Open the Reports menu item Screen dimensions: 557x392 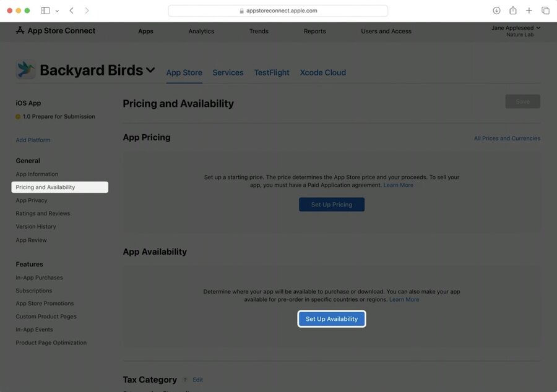[314, 31]
